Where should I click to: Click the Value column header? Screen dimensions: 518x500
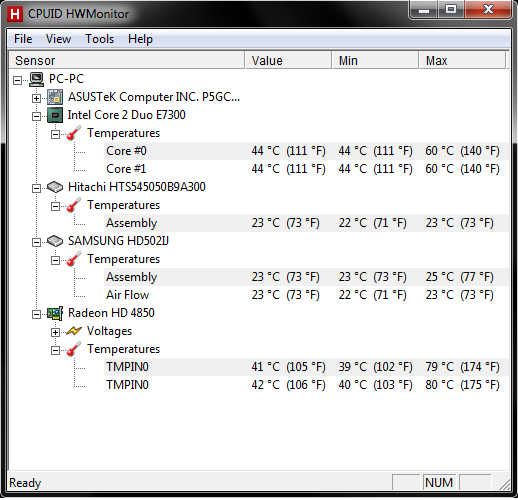tap(288, 60)
